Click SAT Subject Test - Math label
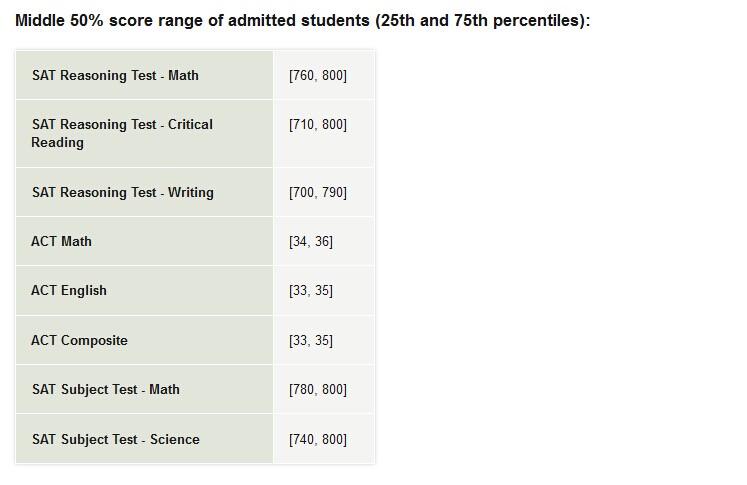The image size is (747, 485). [105, 390]
